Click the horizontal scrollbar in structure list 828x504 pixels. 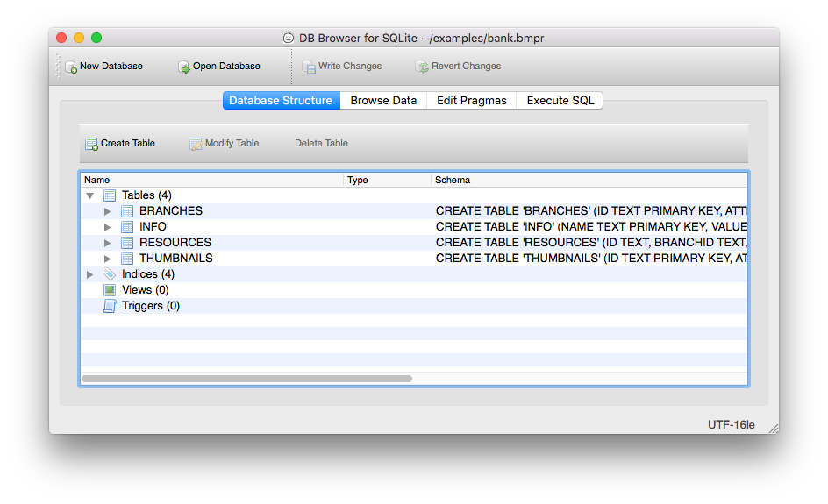[246, 379]
